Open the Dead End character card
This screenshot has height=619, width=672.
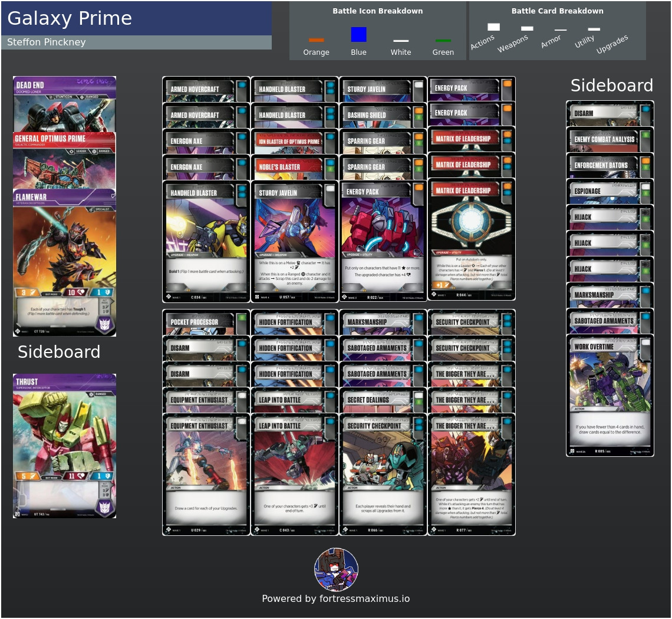[x=64, y=104]
